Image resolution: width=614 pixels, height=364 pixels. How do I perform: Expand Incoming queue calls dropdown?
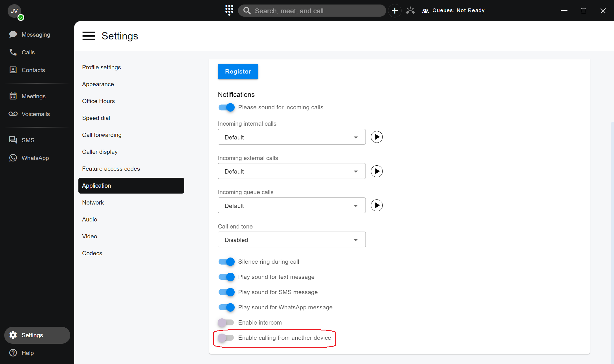click(291, 206)
